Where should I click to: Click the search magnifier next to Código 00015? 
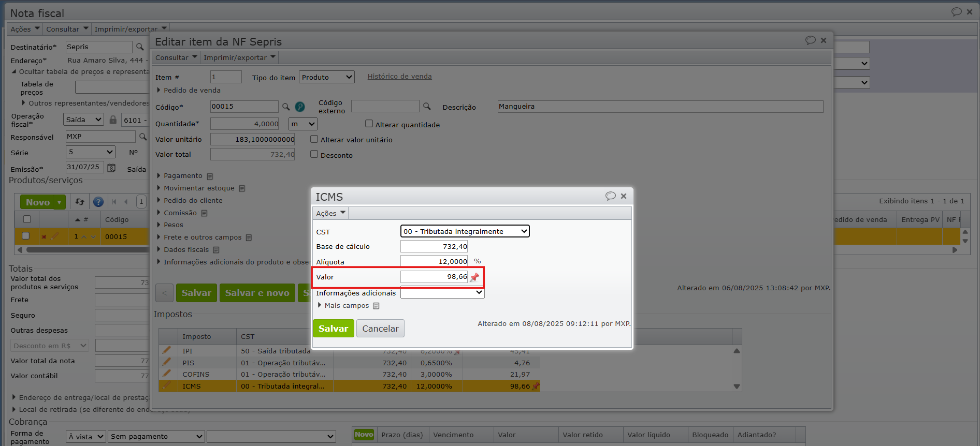286,107
